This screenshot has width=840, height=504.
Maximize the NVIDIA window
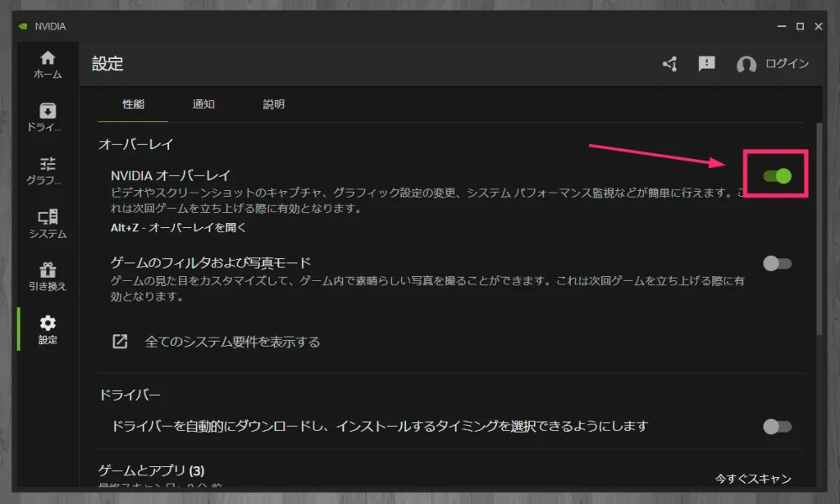pyautogui.click(x=800, y=26)
